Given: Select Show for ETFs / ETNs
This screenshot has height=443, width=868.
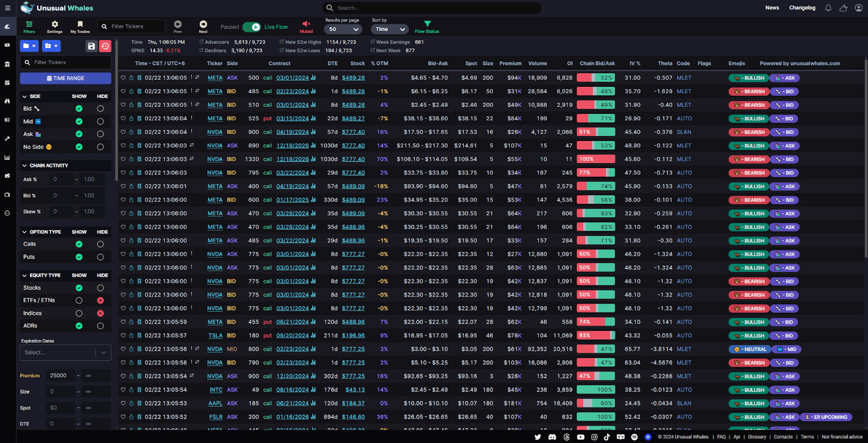Looking at the screenshot, I should click(x=79, y=300).
